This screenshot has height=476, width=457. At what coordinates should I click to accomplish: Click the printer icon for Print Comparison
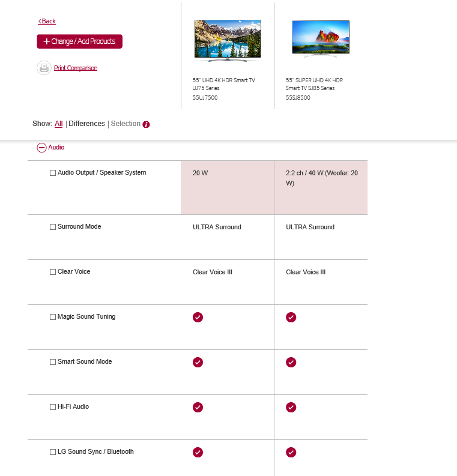coord(44,68)
